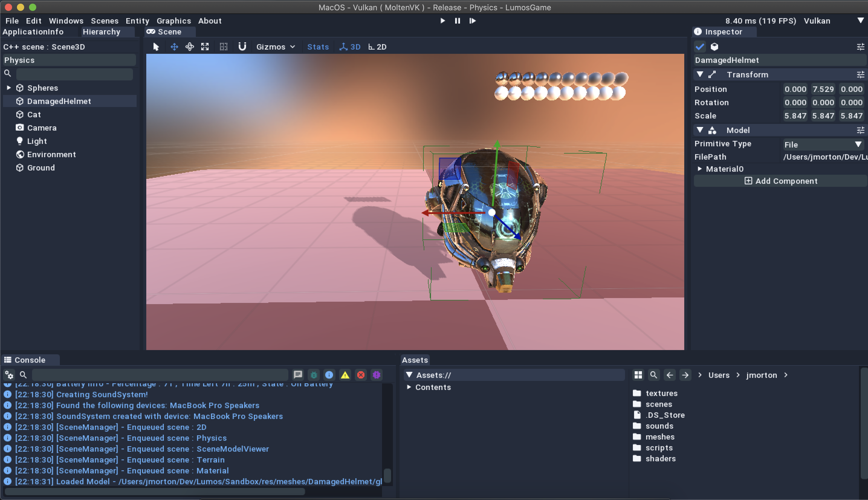Select the Rotate gizmo tool

[189, 47]
